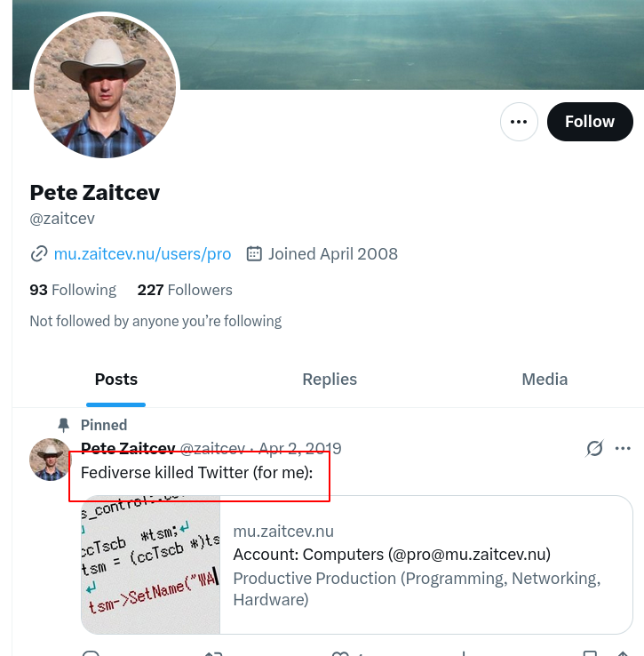Click the pin icon above the post
The image size is (644, 656).
pos(63,425)
